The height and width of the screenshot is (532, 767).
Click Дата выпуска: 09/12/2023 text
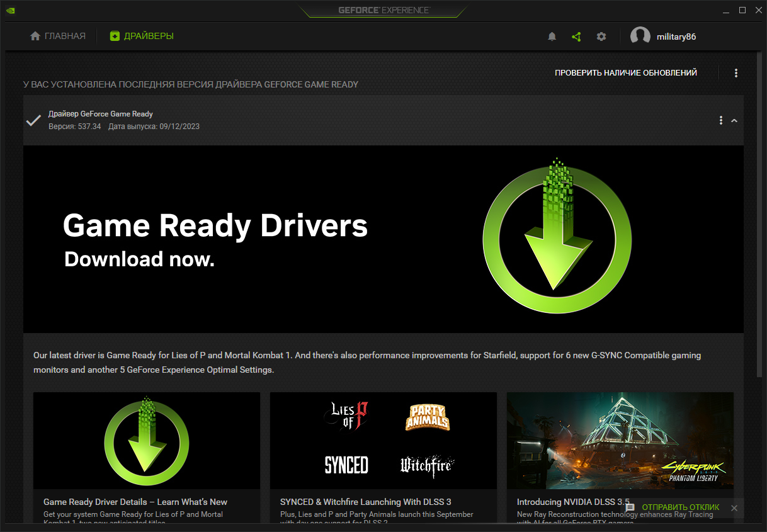pos(154,127)
